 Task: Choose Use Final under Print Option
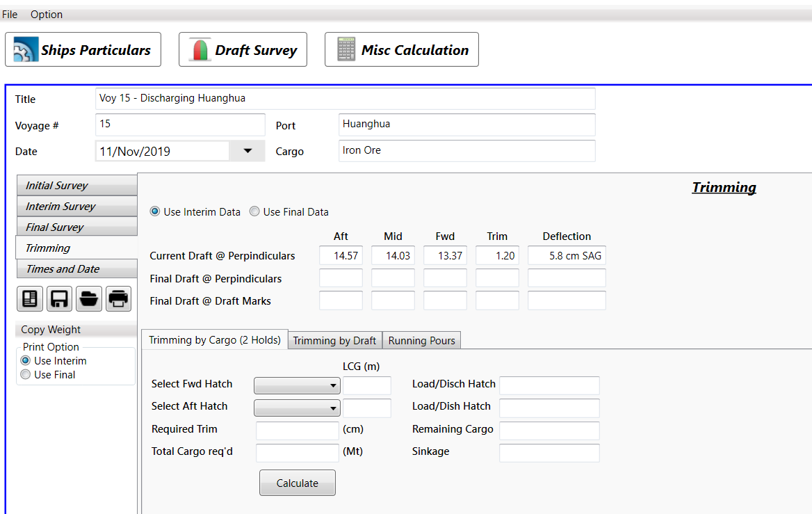26,375
